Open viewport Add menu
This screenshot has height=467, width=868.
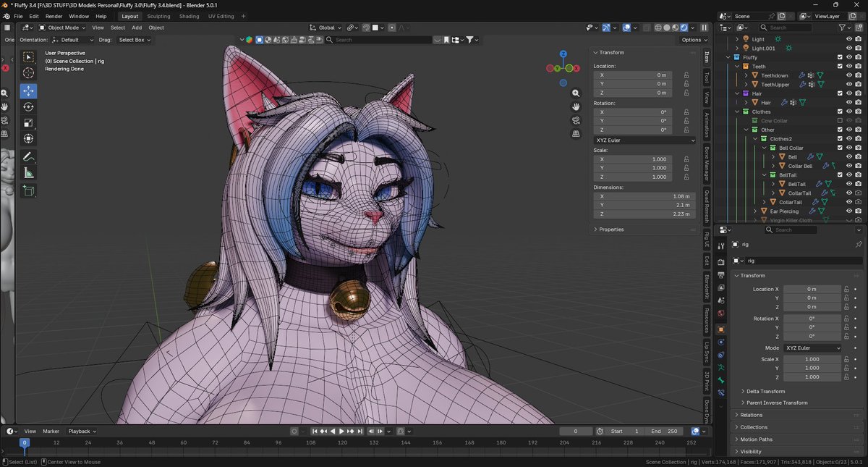(136, 28)
